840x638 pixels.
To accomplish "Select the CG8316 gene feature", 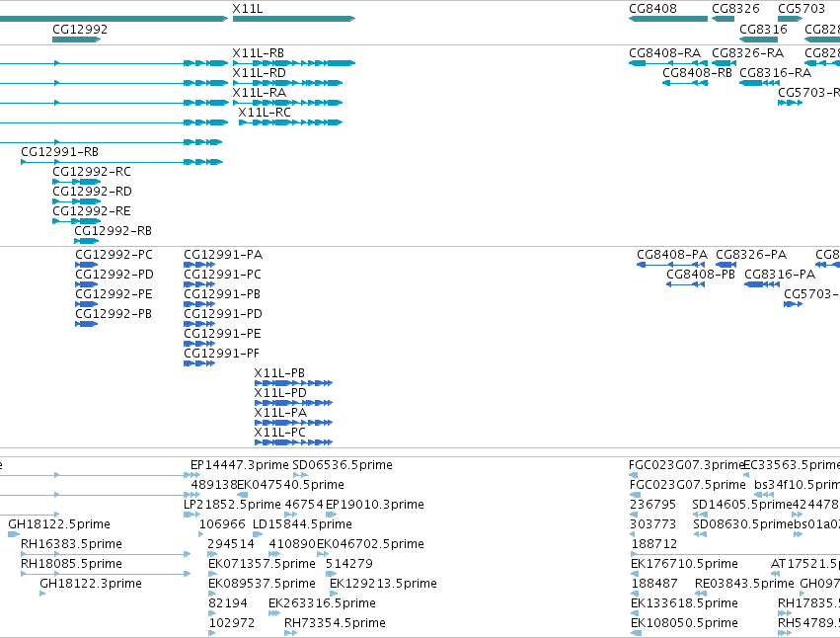I will (759, 40).
